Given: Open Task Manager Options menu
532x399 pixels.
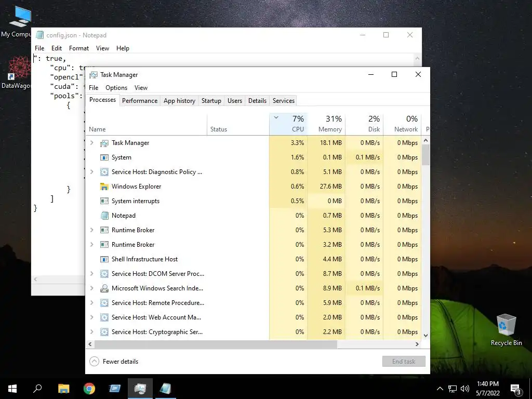Looking at the screenshot, I should [x=116, y=88].
